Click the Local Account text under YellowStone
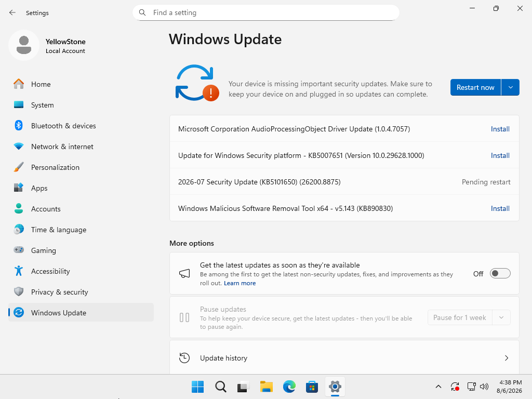 [65, 51]
